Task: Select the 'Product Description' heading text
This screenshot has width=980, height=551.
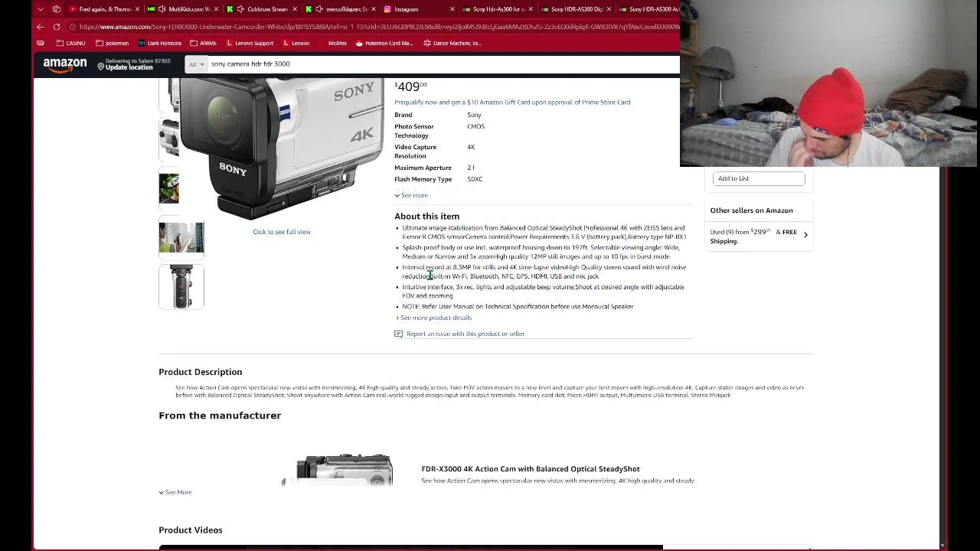Action: 201,372
